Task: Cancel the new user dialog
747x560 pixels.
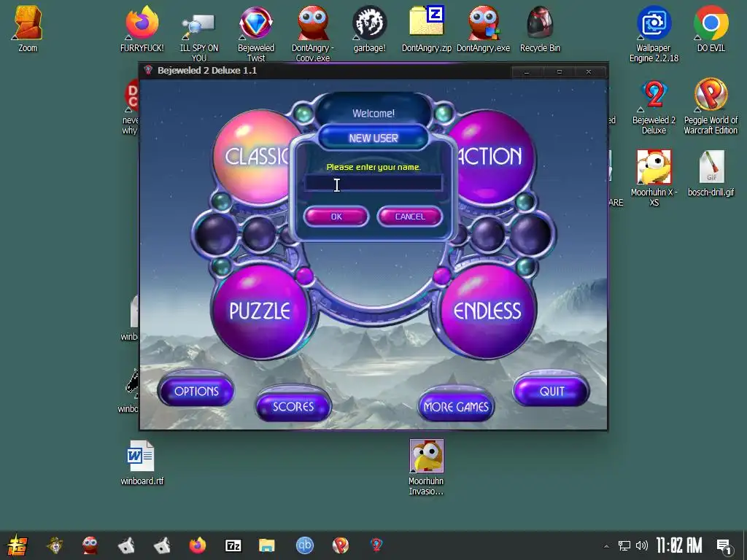Action: (410, 217)
